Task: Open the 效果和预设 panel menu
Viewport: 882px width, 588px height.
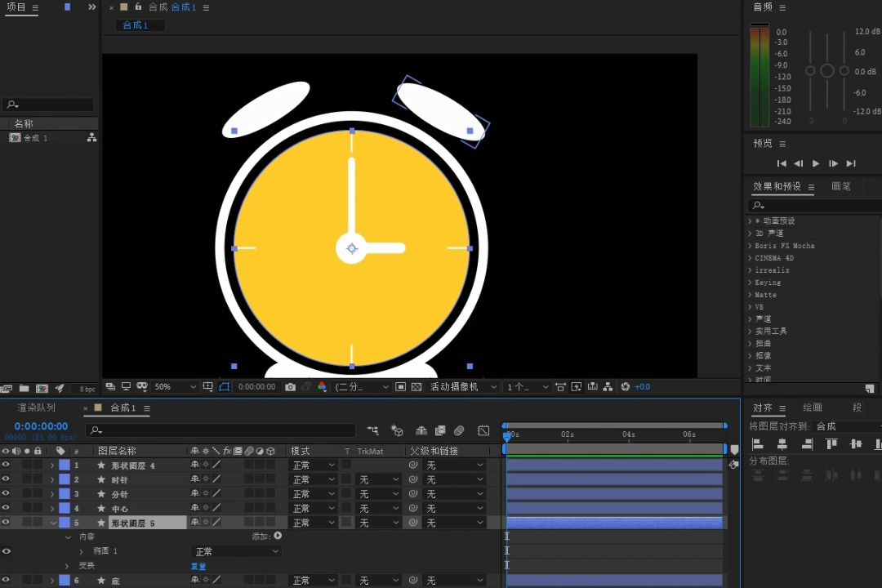Action: (811, 187)
